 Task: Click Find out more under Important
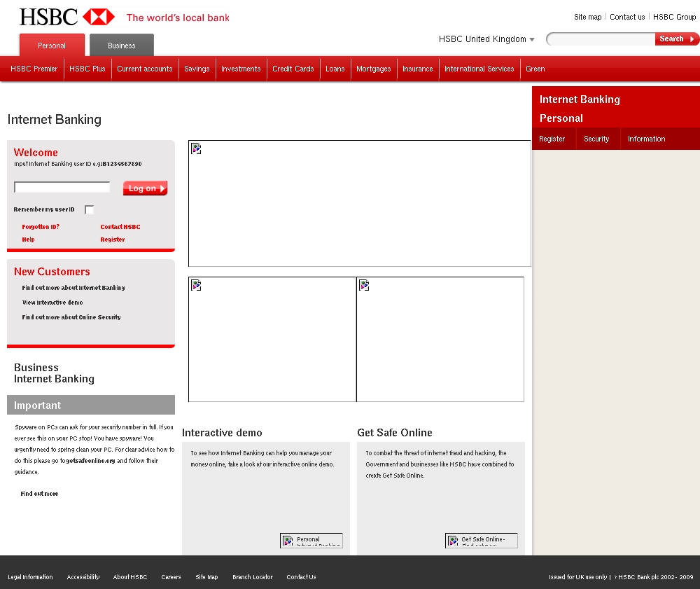pyautogui.click(x=39, y=494)
